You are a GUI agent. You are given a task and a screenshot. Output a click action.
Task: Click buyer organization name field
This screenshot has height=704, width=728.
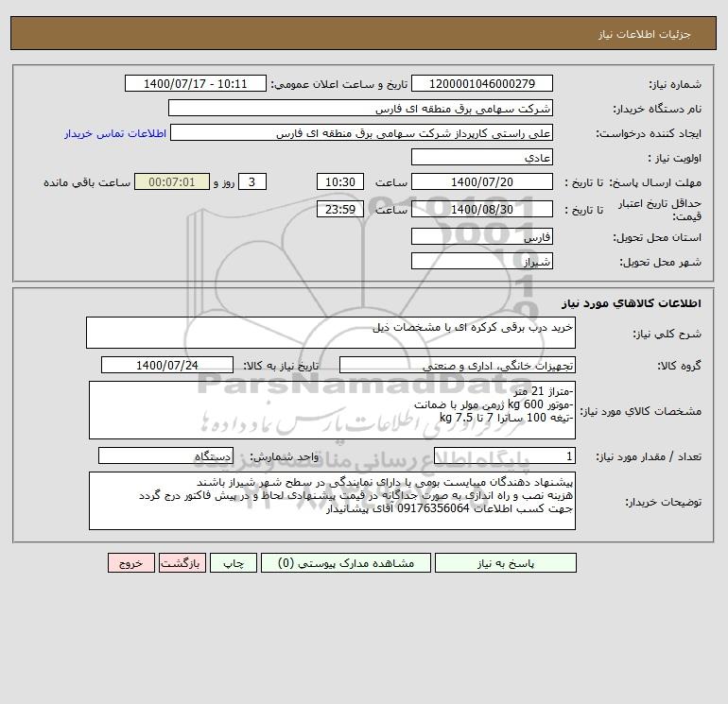(x=360, y=108)
